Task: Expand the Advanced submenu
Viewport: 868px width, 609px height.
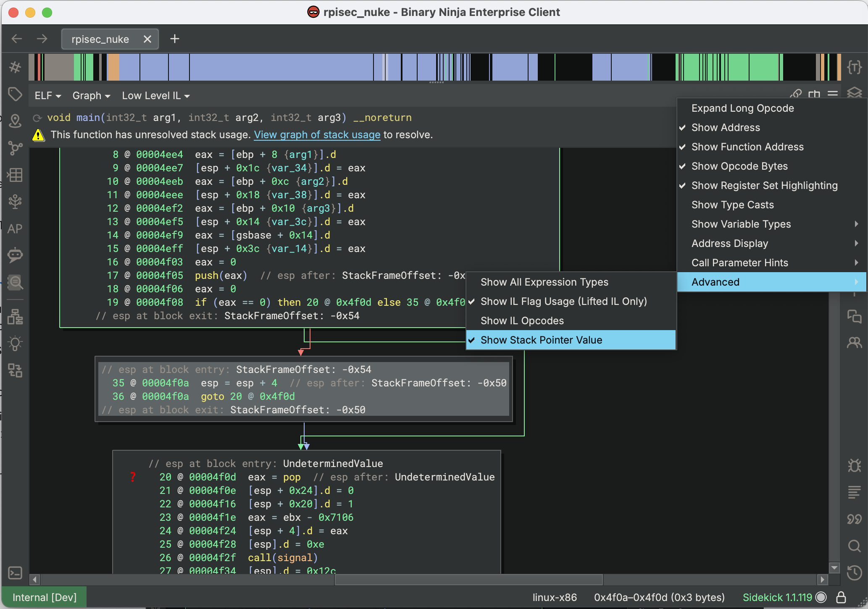Action: click(771, 282)
